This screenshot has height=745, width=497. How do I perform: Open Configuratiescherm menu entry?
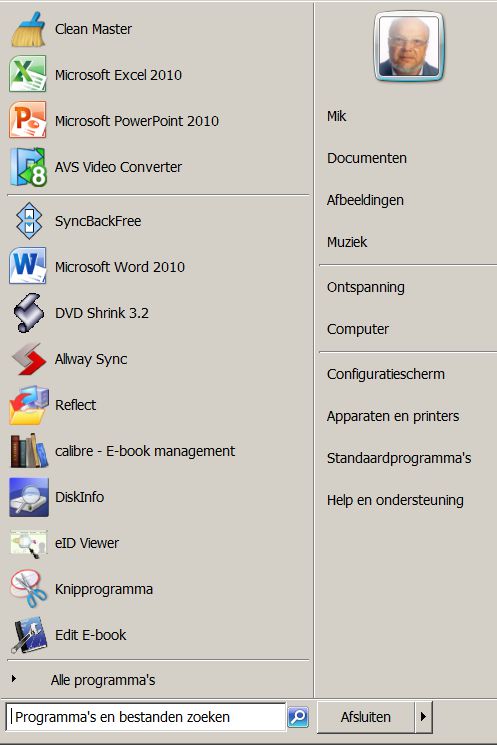(x=386, y=374)
